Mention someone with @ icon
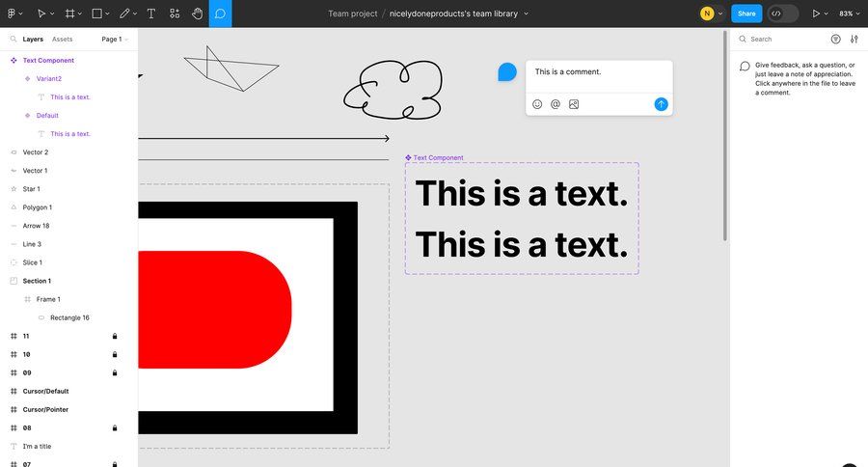 (x=556, y=104)
